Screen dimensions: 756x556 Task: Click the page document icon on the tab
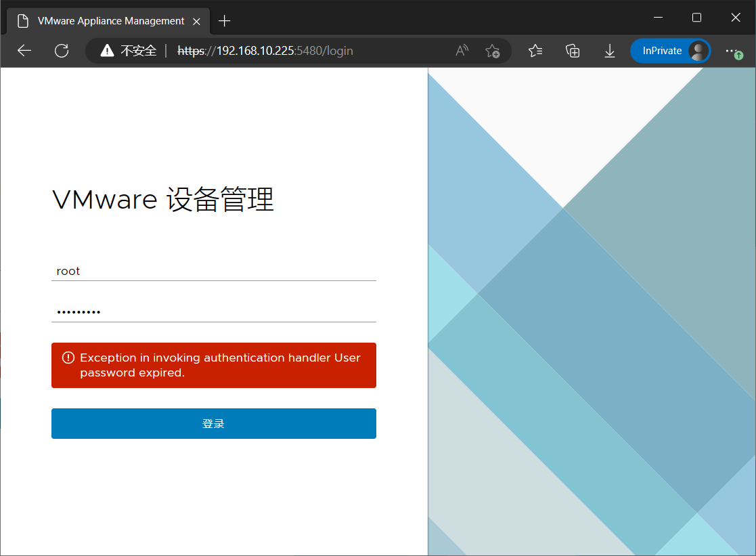point(22,21)
